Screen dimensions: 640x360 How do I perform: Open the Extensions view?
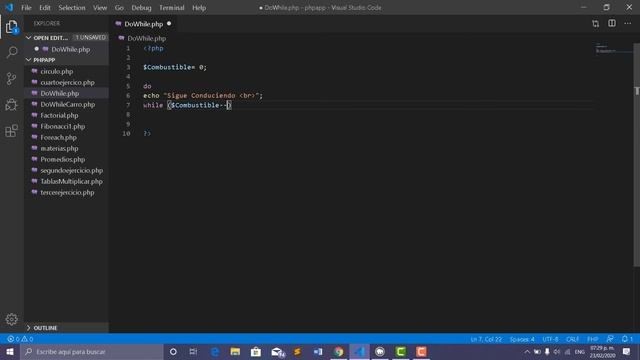point(11,131)
